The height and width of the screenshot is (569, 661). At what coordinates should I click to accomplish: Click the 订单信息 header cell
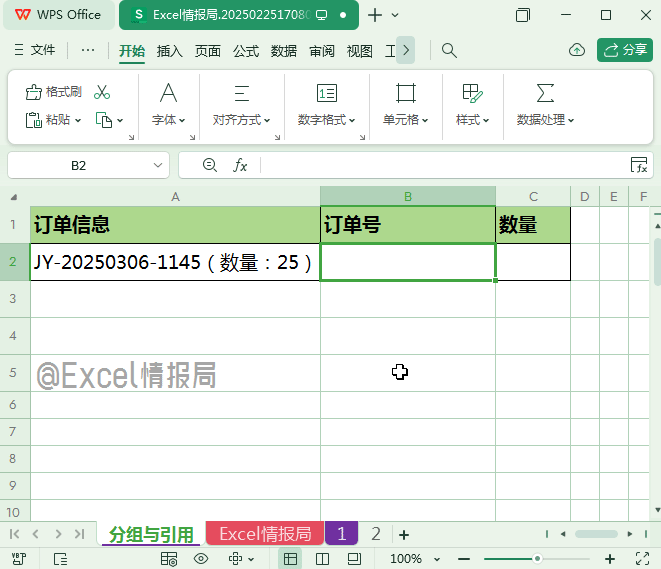click(x=175, y=225)
